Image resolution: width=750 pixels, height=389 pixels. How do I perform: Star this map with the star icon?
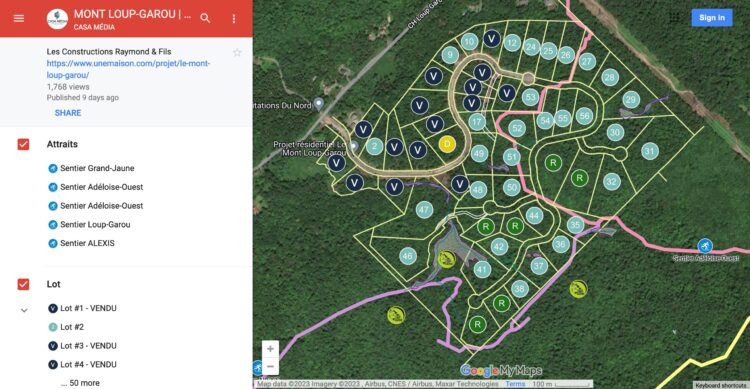(x=237, y=53)
